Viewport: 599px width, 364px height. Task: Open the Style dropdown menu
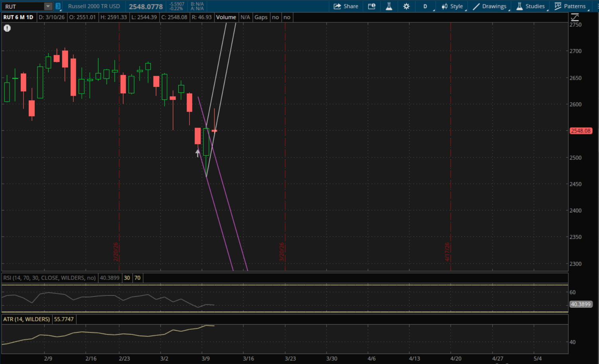pos(453,6)
